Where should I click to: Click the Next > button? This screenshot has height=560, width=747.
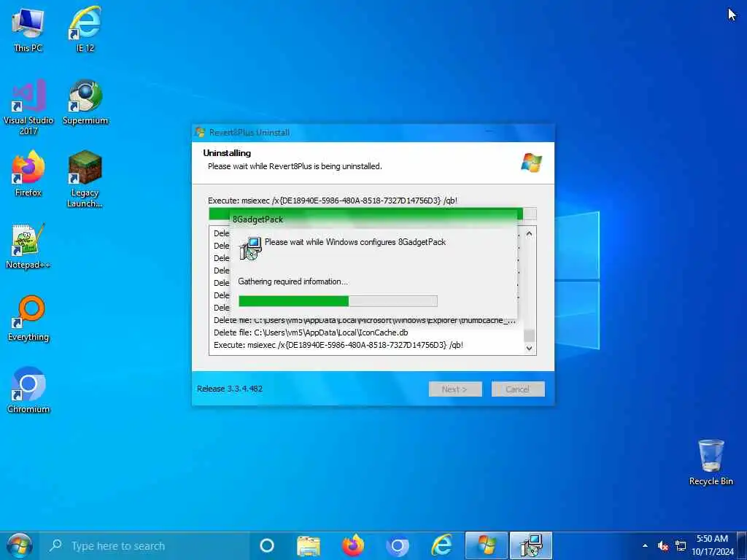[x=455, y=389]
